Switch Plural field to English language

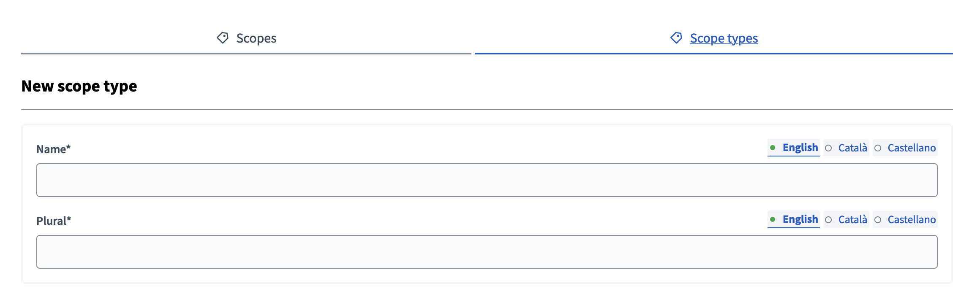pyautogui.click(x=800, y=219)
